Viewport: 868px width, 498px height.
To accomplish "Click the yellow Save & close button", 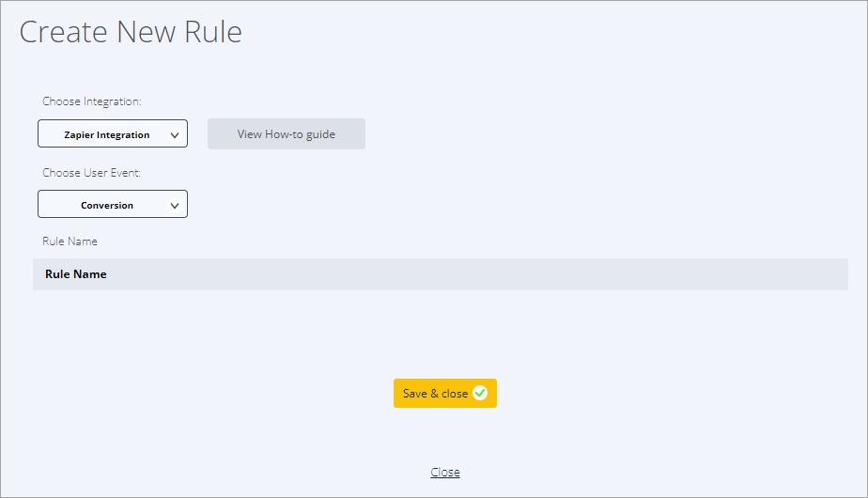I will pos(445,394).
